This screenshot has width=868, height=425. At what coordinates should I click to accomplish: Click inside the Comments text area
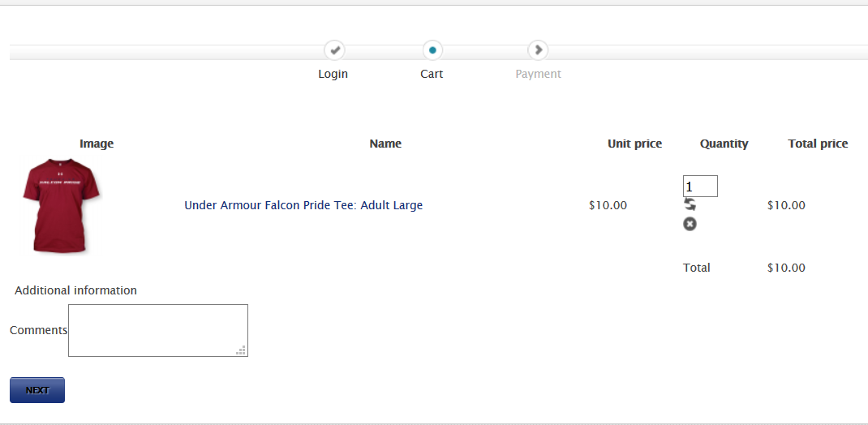[157, 330]
